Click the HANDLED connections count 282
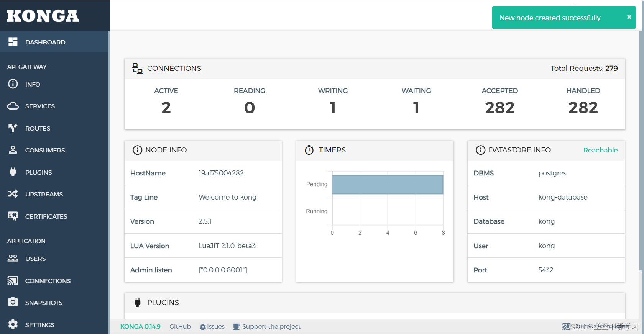 pos(583,108)
